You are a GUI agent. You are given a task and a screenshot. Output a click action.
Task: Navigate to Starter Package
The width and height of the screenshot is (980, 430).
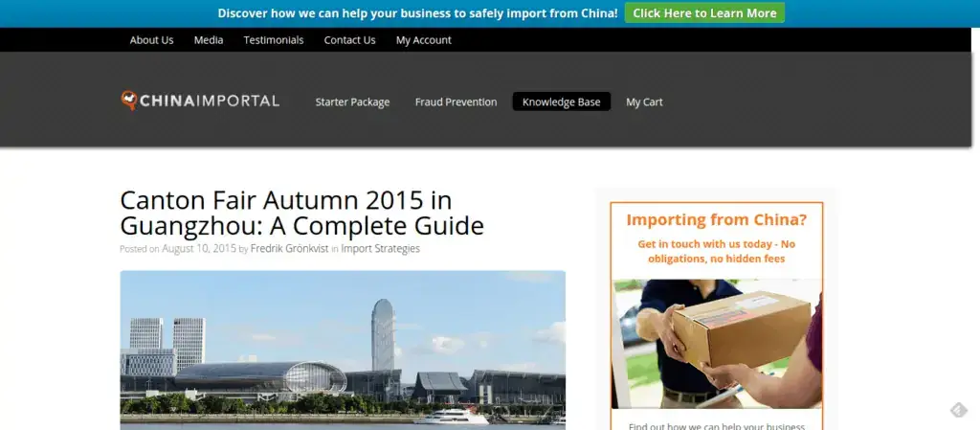point(352,102)
